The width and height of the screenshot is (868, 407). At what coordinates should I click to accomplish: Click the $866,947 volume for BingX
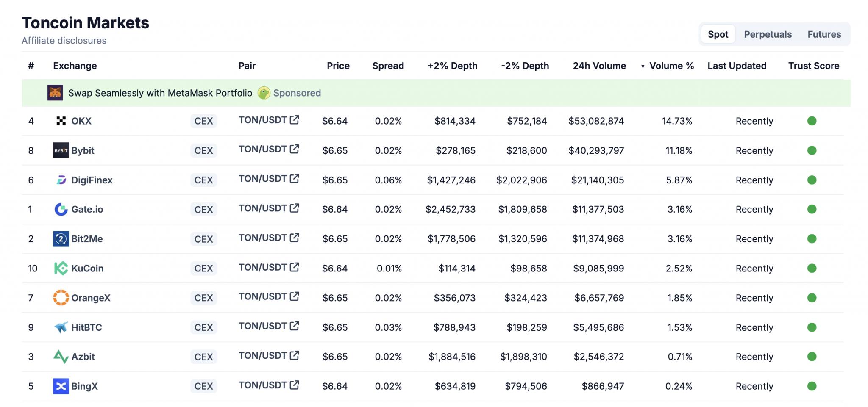point(603,386)
